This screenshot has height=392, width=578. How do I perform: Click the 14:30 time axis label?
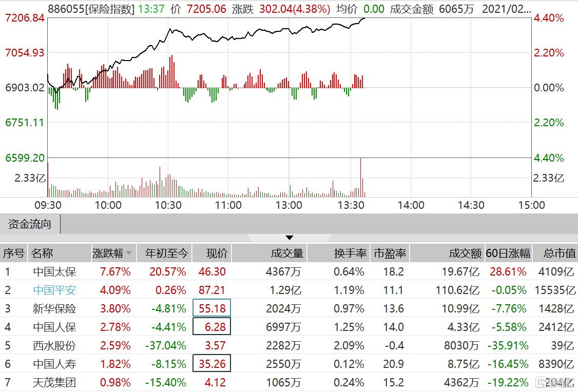click(471, 205)
